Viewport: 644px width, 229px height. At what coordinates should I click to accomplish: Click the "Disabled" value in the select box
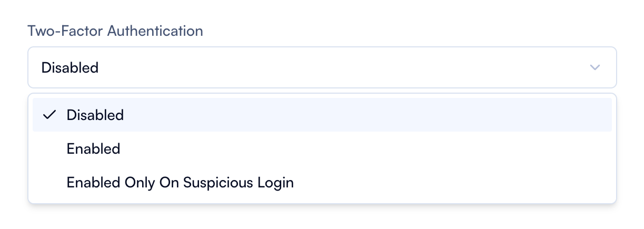pos(70,67)
